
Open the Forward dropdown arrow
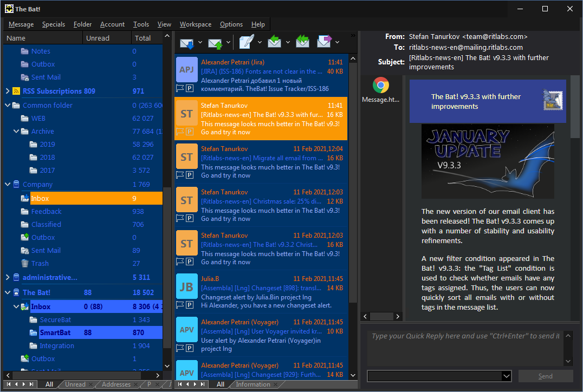point(337,42)
